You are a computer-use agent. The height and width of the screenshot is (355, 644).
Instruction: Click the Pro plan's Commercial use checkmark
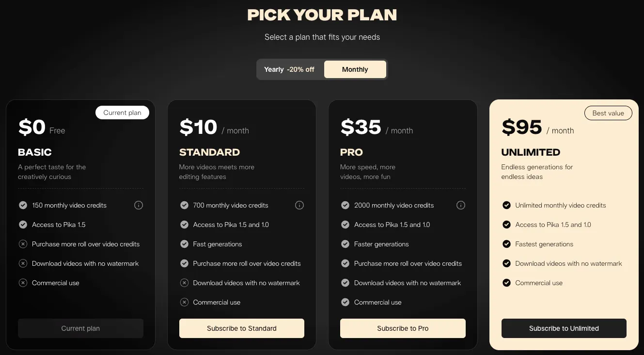click(345, 302)
